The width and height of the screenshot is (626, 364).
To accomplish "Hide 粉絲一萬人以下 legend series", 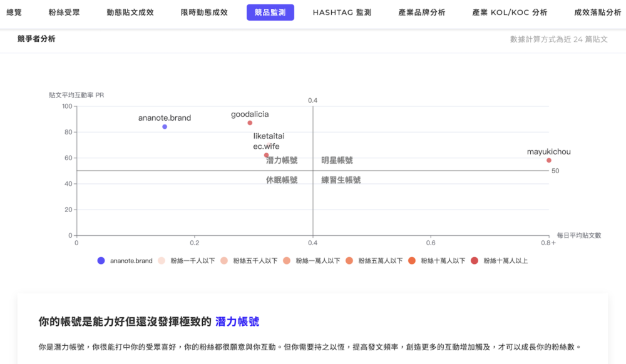I will point(312,261).
